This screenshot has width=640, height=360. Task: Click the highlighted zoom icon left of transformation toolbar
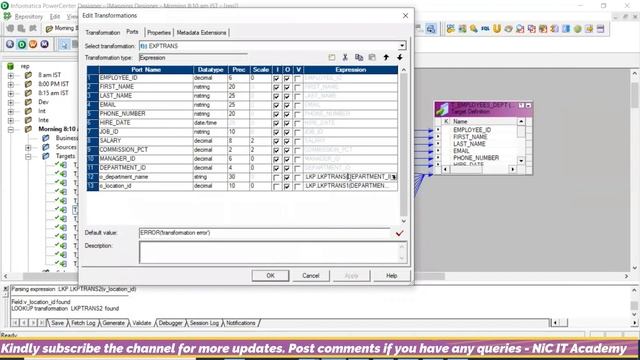pyautogui.click(x=431, y=29)
